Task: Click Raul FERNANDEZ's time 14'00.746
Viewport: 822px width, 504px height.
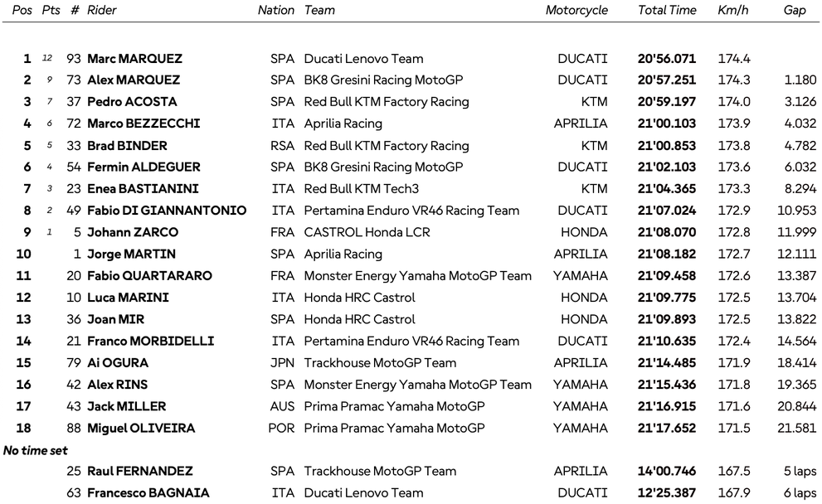Action: 667,471
